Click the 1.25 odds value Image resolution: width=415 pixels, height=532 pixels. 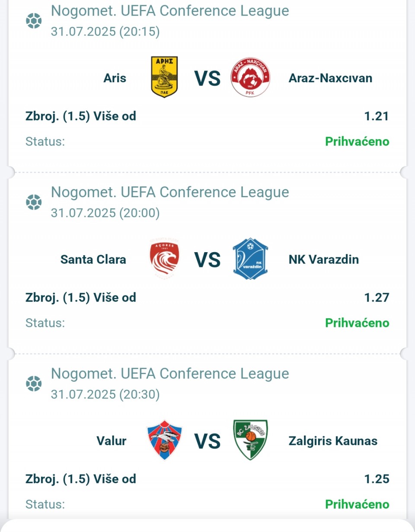tap(377, 478)
